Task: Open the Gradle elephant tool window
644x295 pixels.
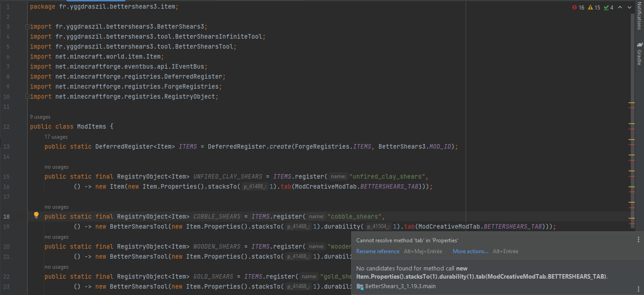Action: click(639, 54)
